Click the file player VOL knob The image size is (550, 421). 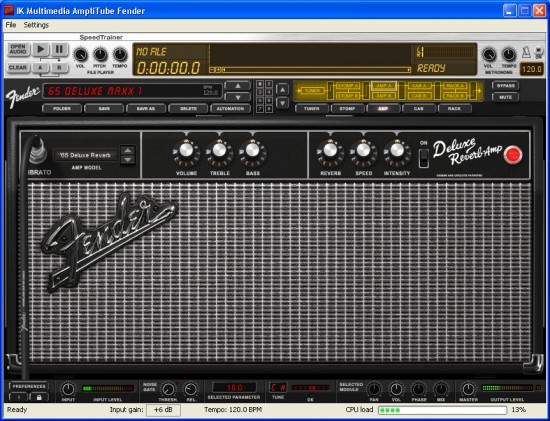pyautogui.click(x=81, y=55)
